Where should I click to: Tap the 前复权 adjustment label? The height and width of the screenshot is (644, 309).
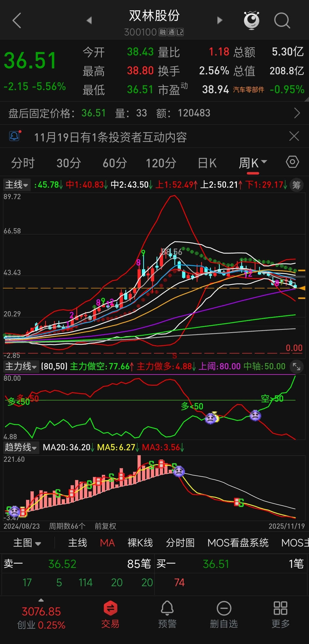[105, 526]
